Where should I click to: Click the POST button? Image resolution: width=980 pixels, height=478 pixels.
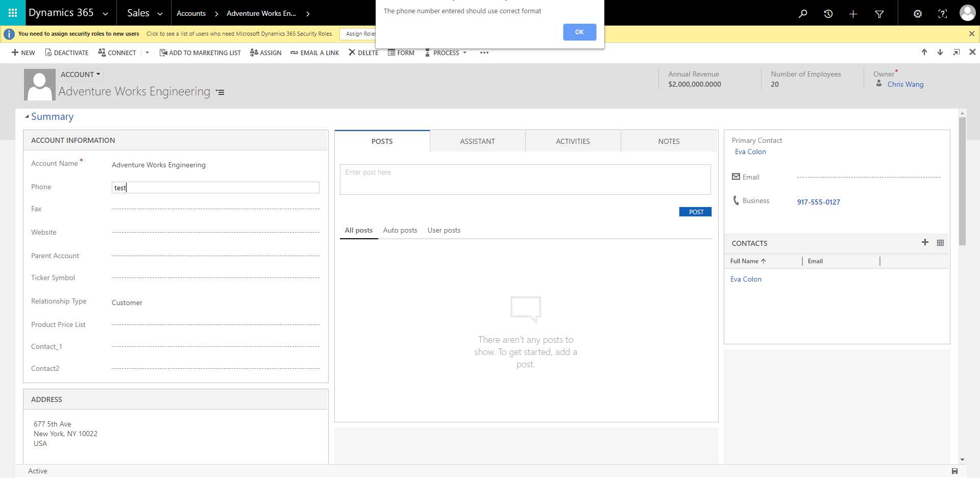(x=695, y=212)
